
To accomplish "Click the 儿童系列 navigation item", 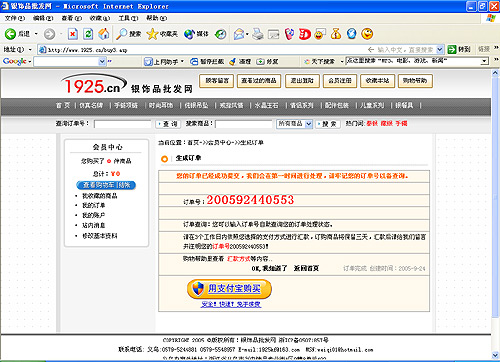I will click(372, 105).
